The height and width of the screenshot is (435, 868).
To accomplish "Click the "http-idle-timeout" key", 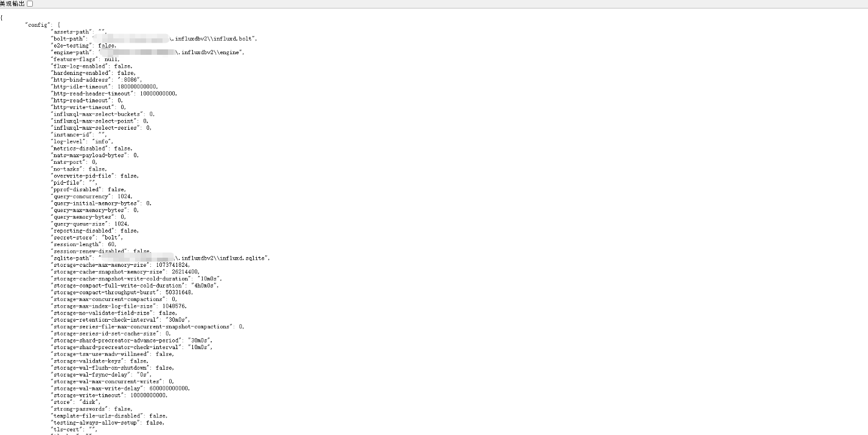I will [82, 87].
